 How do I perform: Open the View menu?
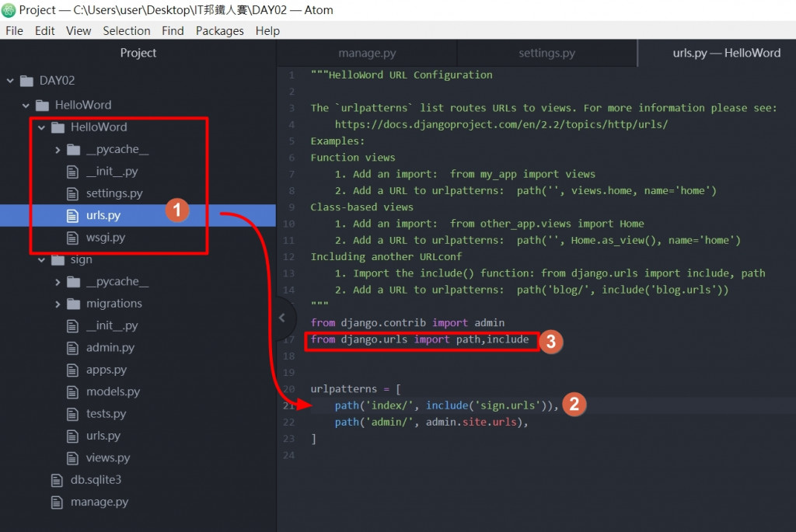click(79, 31)
